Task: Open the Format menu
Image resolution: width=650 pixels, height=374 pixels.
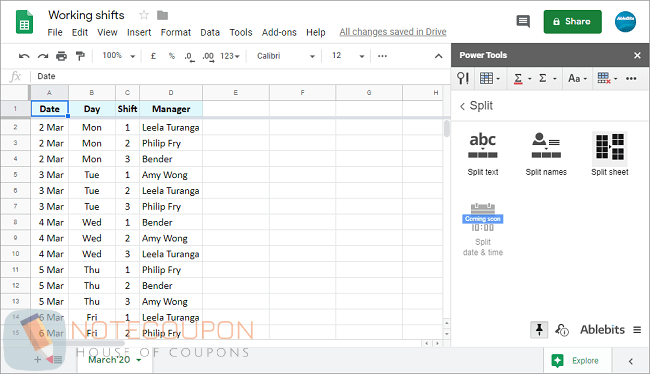Action: pyautogui.click(x=176, y=32)
